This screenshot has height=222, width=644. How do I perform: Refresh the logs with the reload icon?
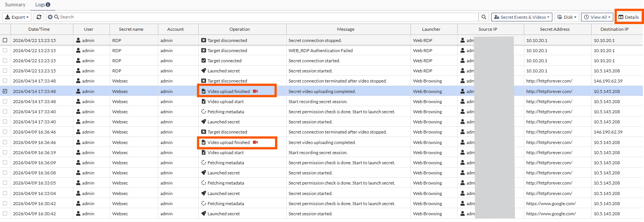[x=39, y=17]
